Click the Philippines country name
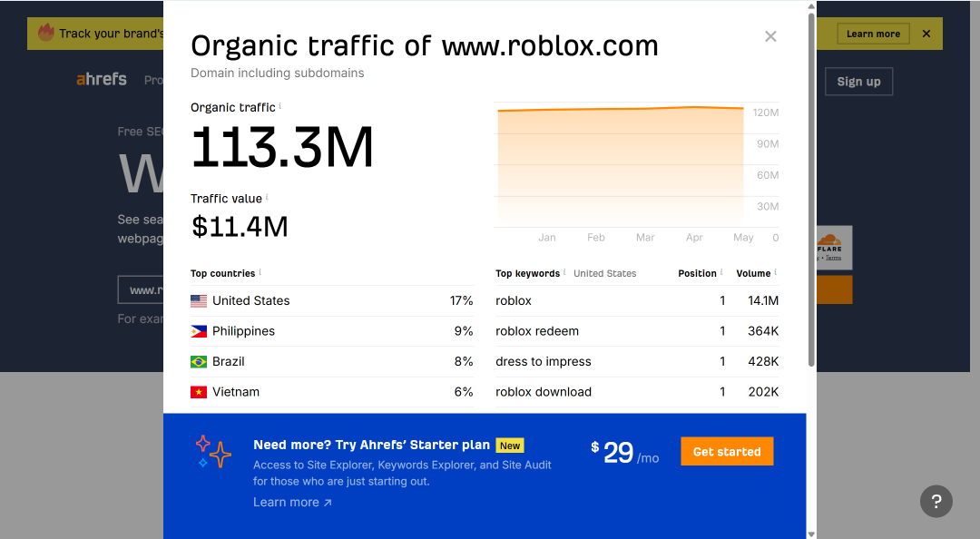Screen dimensions: 980x539 click(x=243, y=331)
